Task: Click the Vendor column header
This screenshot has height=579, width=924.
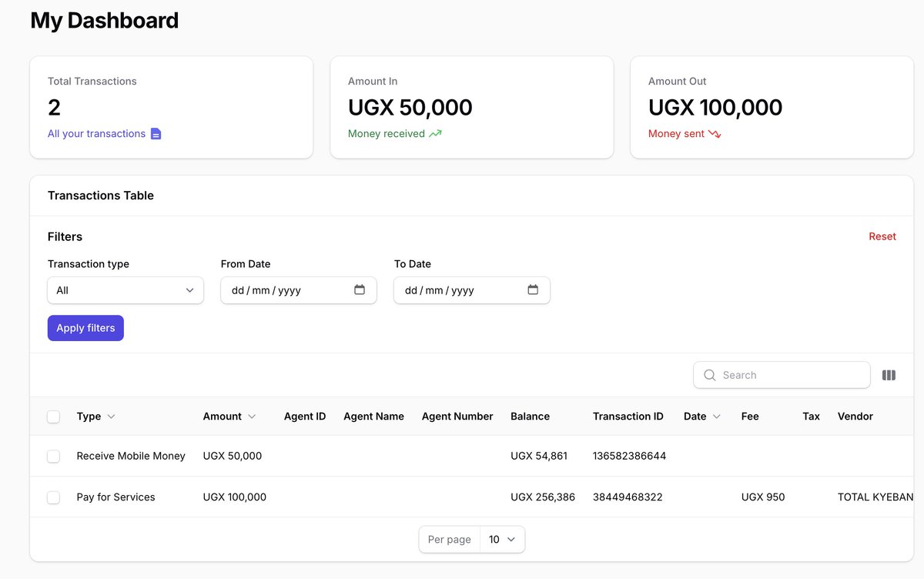Action: point(855,417)
